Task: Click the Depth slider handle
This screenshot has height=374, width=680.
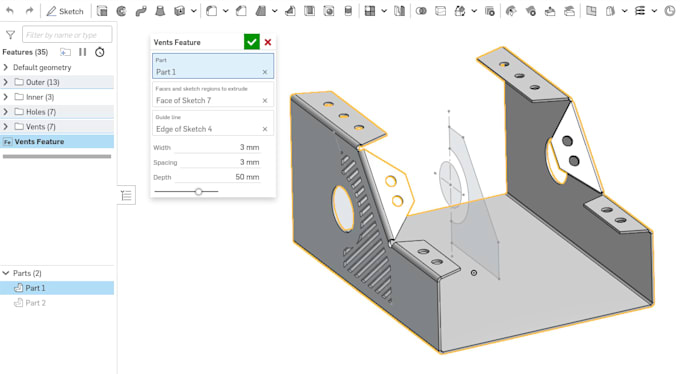Action: pos(198,191)
